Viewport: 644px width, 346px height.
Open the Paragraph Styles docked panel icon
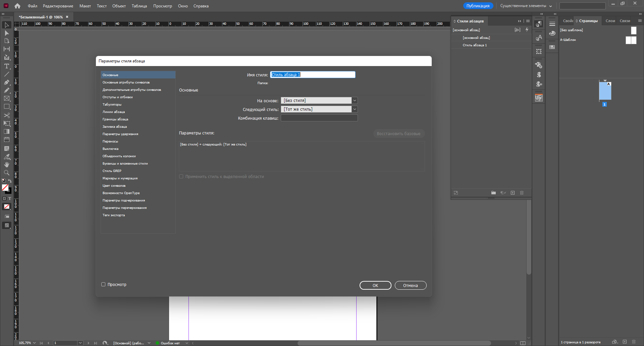coord(539,24)
